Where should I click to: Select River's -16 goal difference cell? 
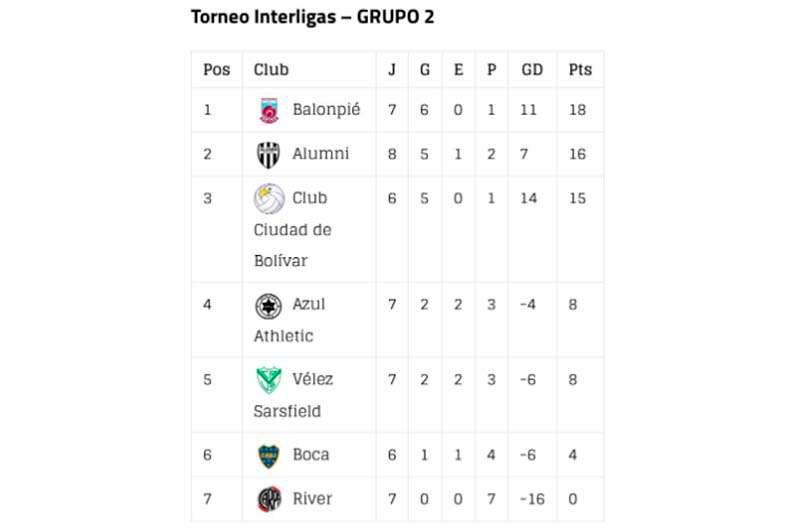[x=533, y=499]
